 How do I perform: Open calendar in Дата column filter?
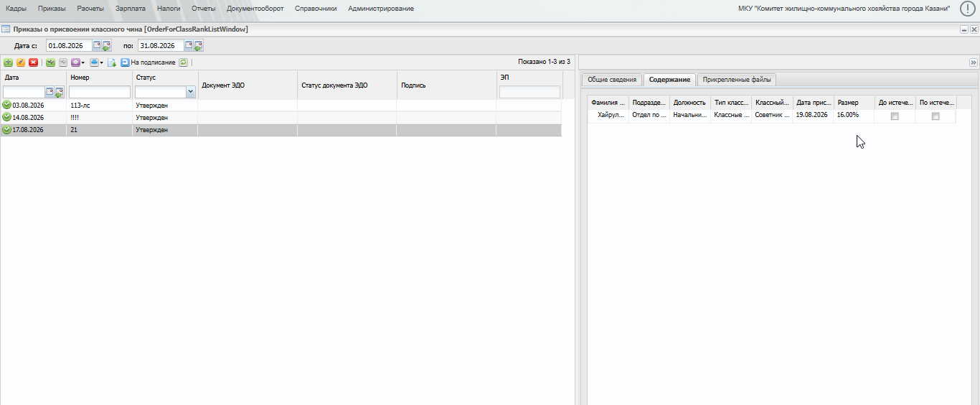click(x=50, y=92)
